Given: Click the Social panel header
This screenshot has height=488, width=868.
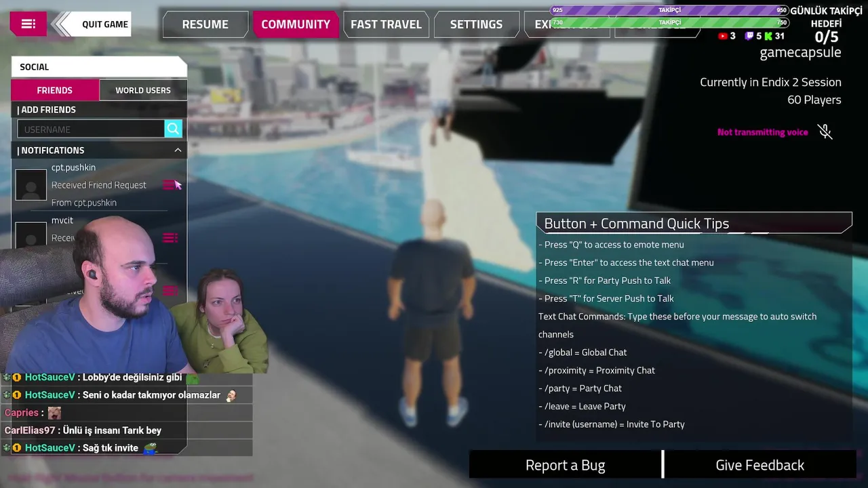Looking at the screenshot, I should [x=99, y=66].
